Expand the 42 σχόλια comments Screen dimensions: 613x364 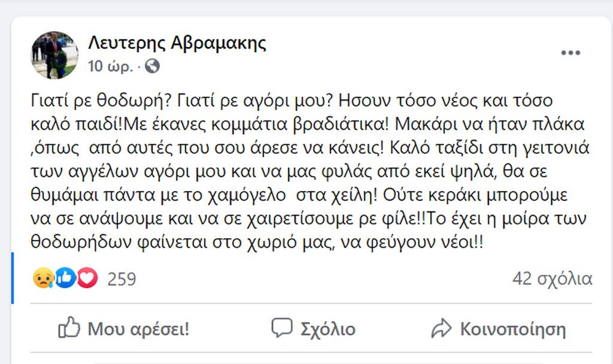pos(552,278)
